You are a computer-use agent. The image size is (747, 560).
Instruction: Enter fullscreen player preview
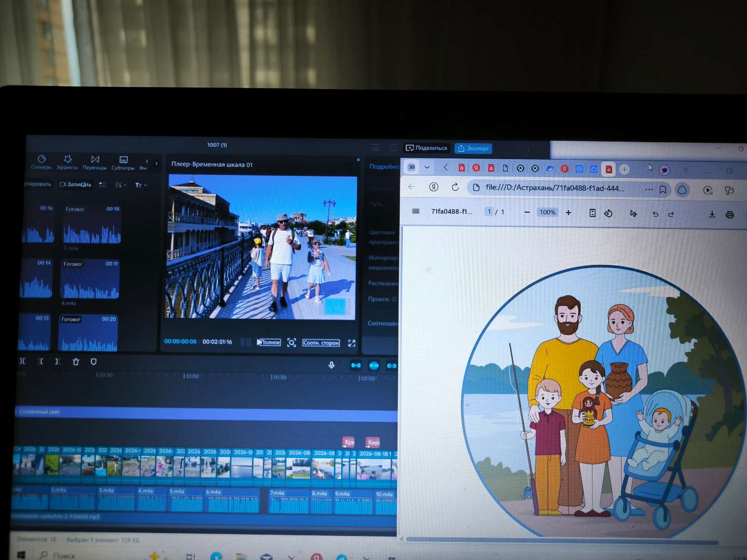click(352, 343)
